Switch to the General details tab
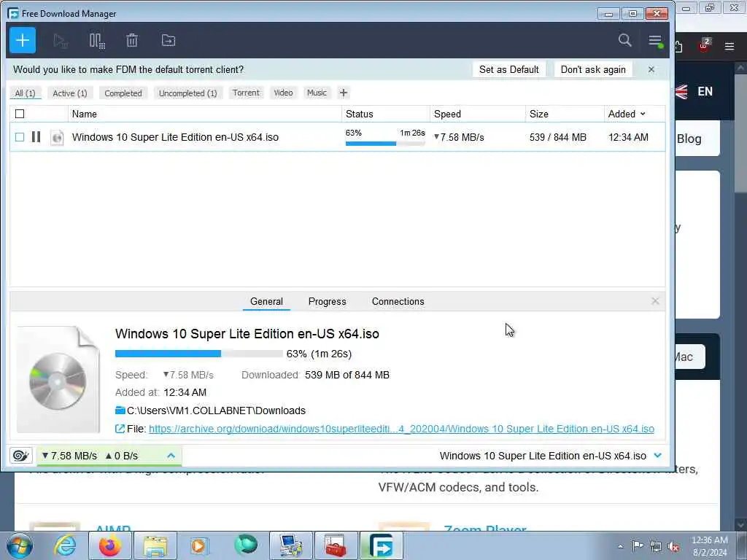 pos(266,301)
